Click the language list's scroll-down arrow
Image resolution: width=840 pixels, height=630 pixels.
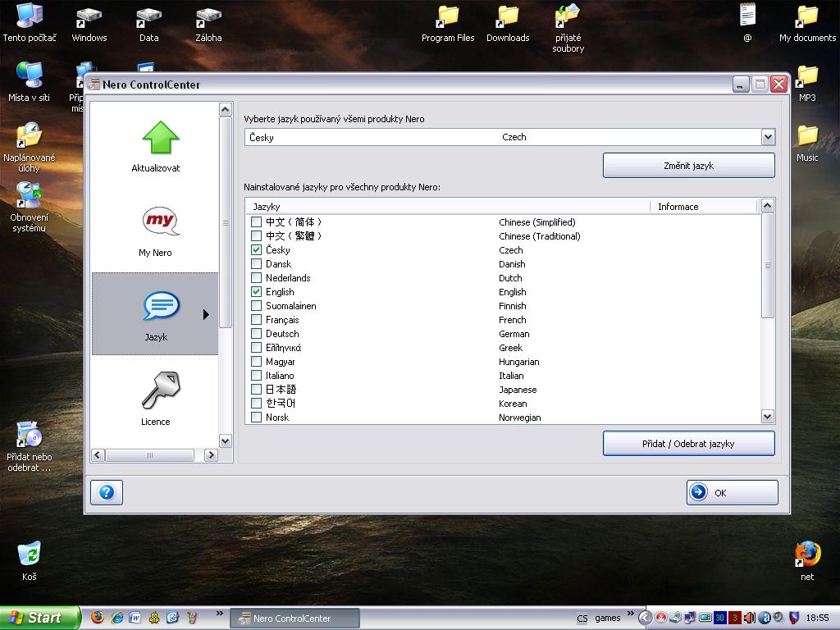coord(768,416)
